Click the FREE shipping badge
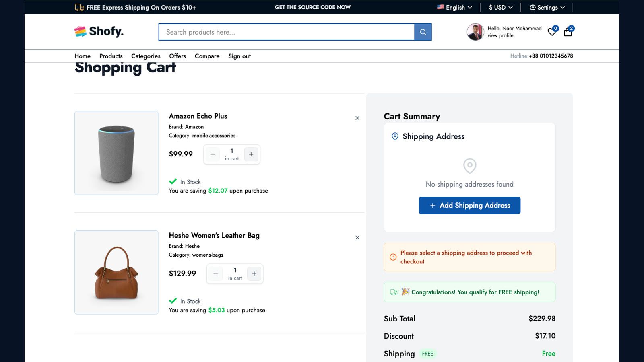The width and height of the screenshot is (644, 362). tap(427, 354)
